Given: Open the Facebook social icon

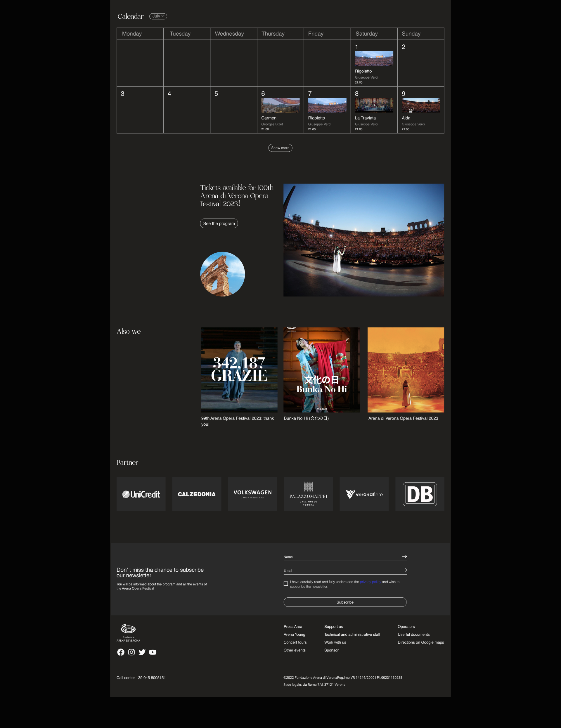Looking at the screenshot, I should coord(121,652).
